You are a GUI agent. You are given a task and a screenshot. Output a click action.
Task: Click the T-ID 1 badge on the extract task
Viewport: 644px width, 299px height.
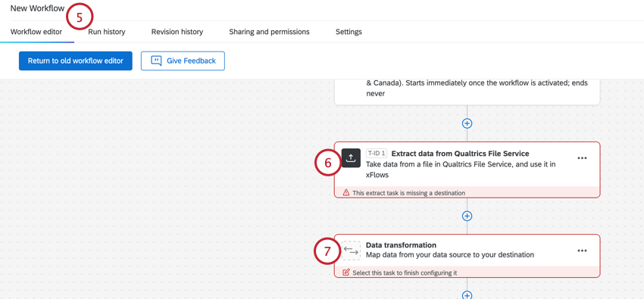tap(377, 154)
